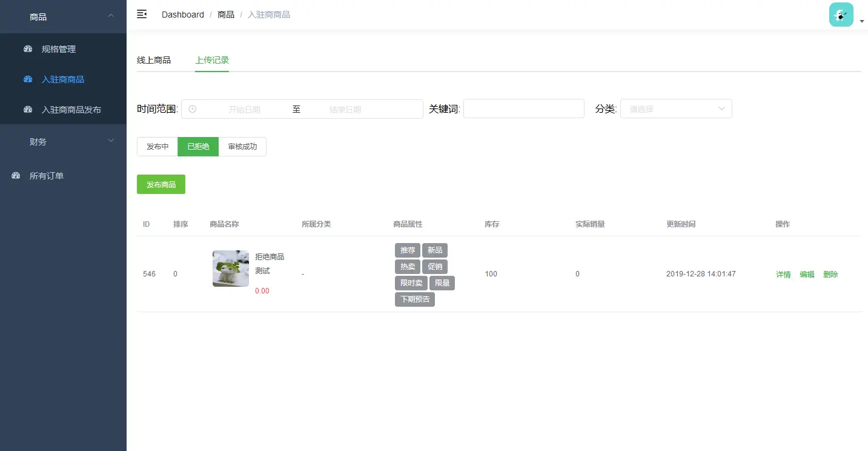Open 详情 for product 546
This screenshot has height=451, width=868.
pos(783,275)
